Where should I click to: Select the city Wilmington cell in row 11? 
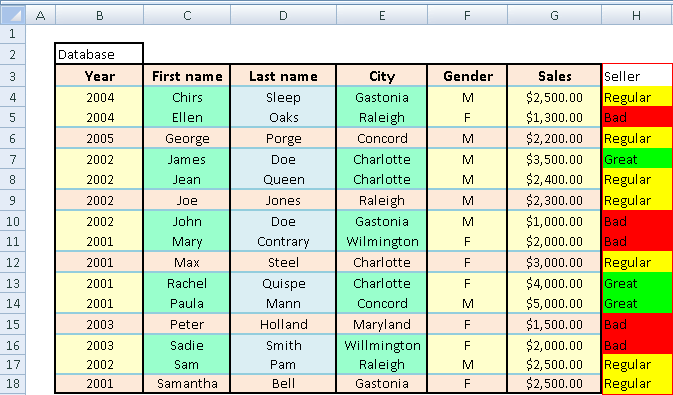[382, 241]
